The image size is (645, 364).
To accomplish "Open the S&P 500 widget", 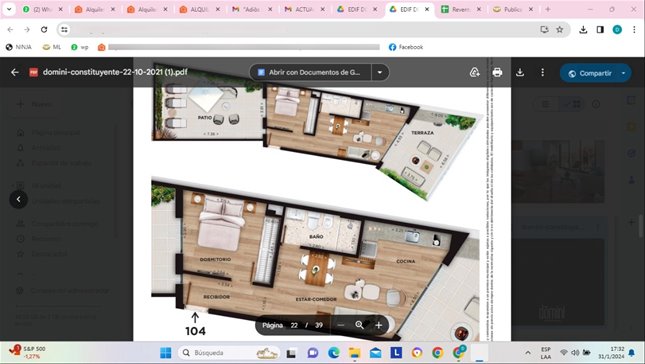I will (x=28, y=352).
